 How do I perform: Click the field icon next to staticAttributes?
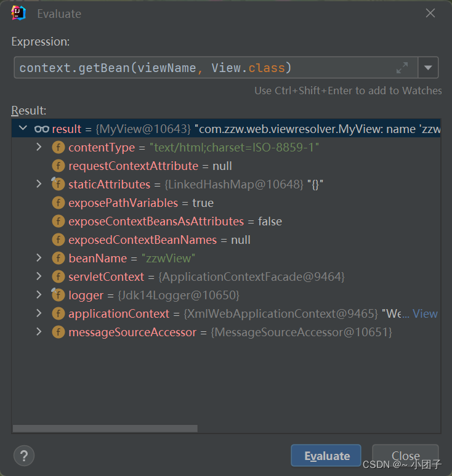(x=59, y=184)
